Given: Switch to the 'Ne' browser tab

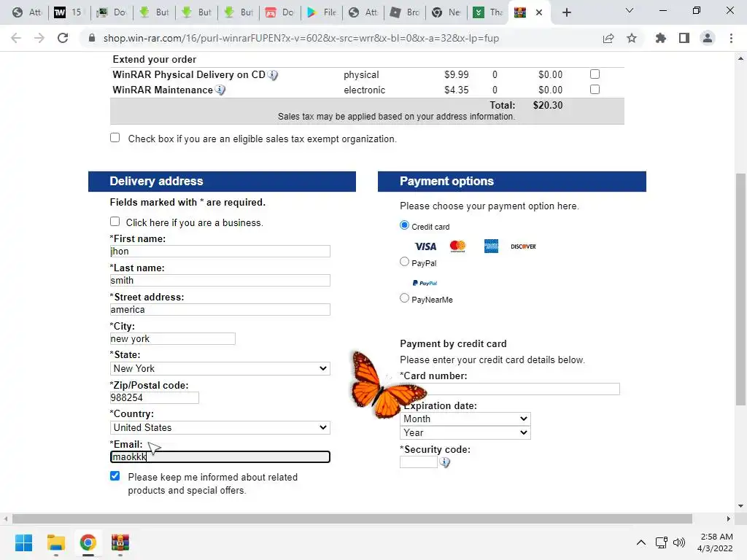Looking at the screenshot, I should tap(446, 12).
